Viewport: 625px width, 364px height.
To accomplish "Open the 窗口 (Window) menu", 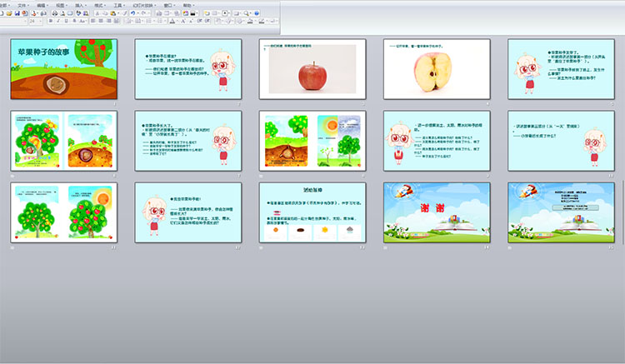I will 169,6.
